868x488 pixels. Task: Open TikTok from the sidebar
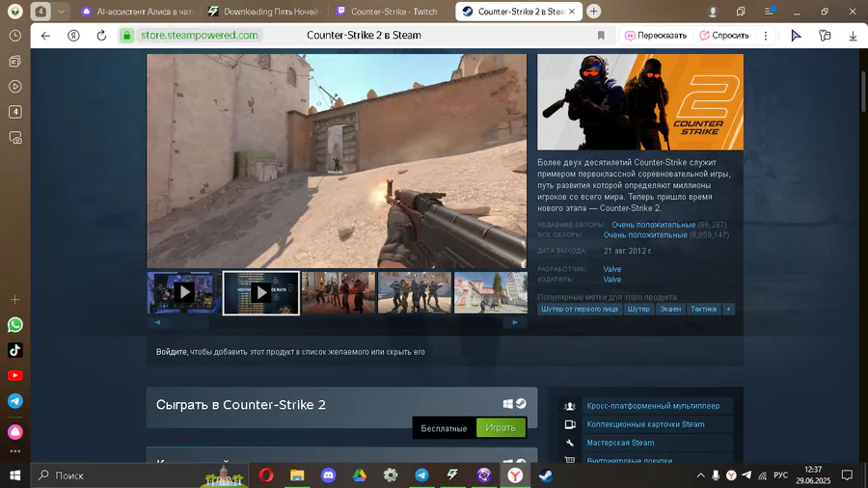click(x=14, y=350)
